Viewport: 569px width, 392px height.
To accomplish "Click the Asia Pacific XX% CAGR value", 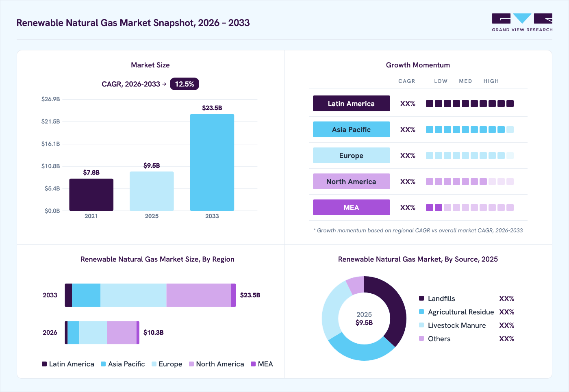I will coord(408,130).
